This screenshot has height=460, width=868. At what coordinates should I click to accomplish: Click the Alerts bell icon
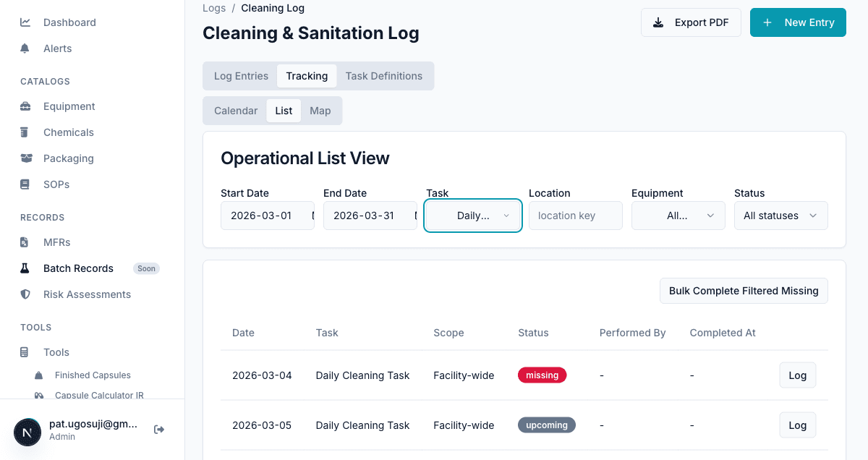pyautogui.click(x=25, y=48)
